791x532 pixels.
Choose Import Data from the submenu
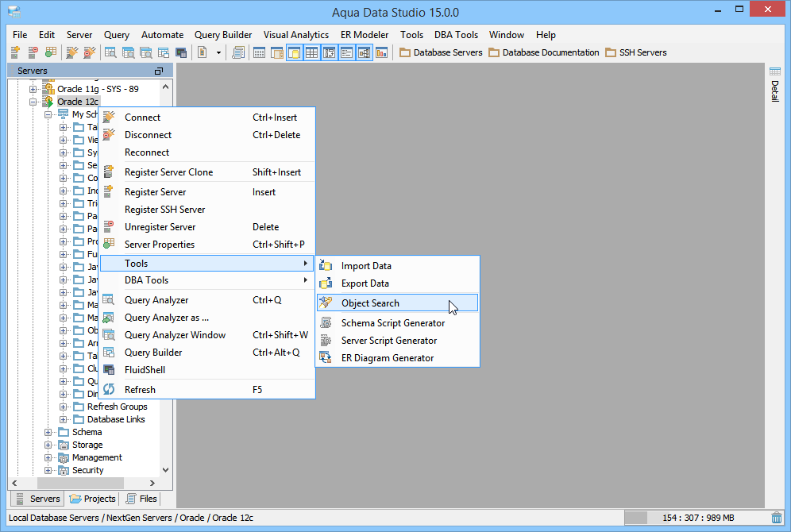coord(398,266)
